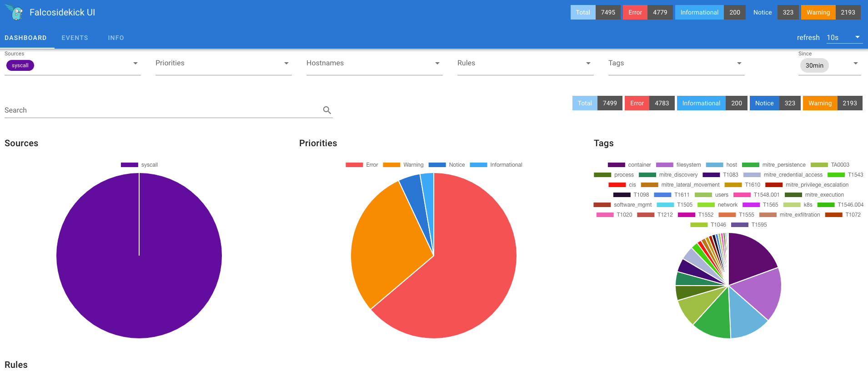Toggle the TA0003 tag legend item
Screen dimensions: 868x371
click(830, 165)
